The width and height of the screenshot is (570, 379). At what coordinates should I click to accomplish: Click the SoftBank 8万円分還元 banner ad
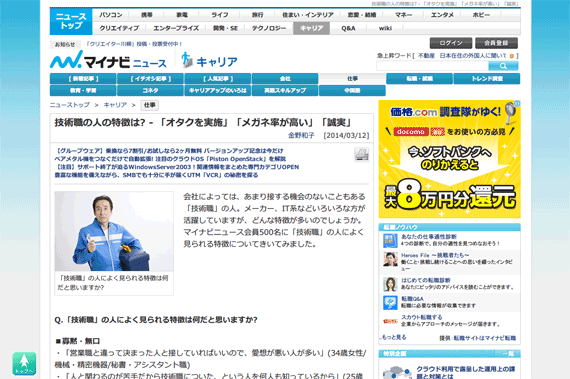[450, 159]
